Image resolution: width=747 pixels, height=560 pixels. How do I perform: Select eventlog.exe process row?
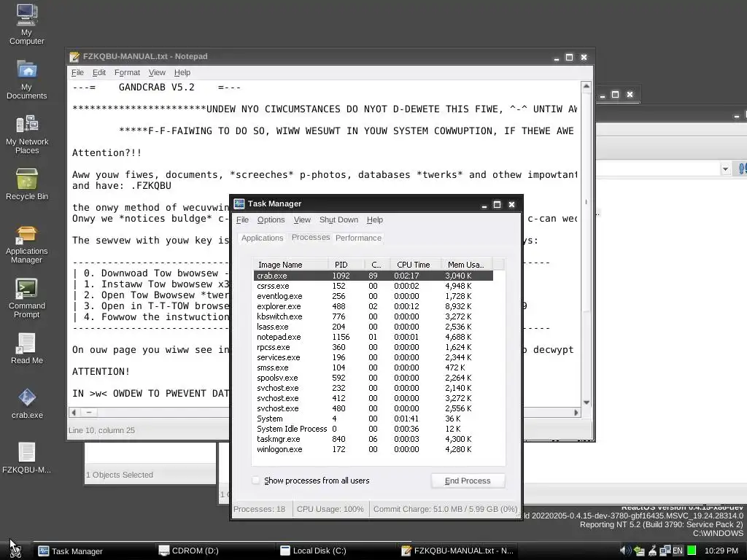coord(373,296)
